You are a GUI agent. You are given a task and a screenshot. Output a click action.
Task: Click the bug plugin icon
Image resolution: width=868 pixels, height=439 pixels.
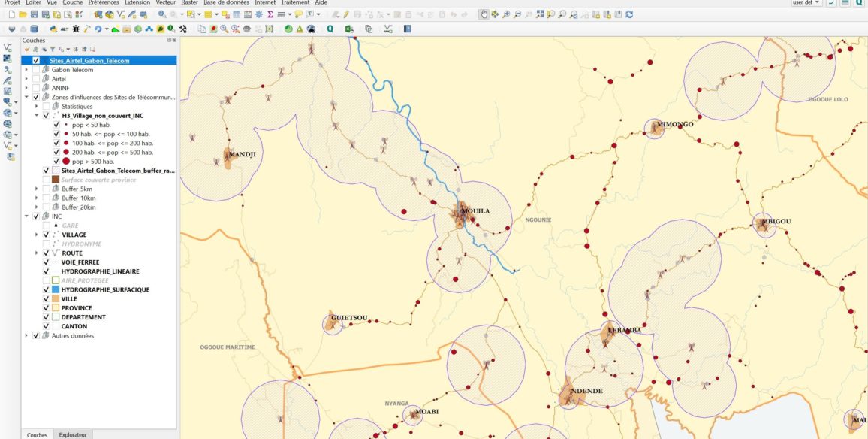coord(76,29)
